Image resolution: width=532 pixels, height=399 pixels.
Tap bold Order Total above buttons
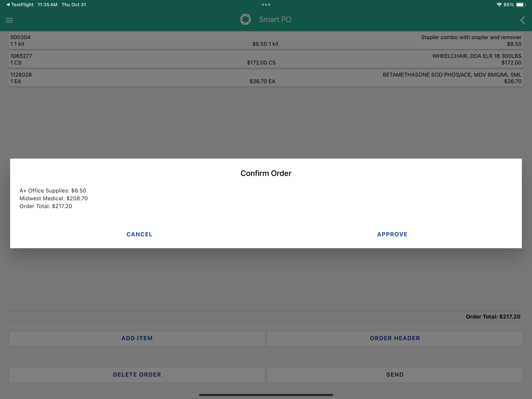click(x=493, y=317)
